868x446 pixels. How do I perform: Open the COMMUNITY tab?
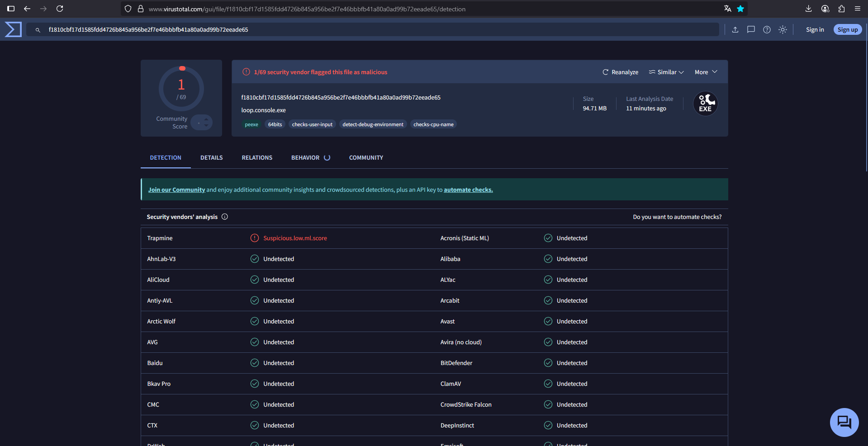366,157
